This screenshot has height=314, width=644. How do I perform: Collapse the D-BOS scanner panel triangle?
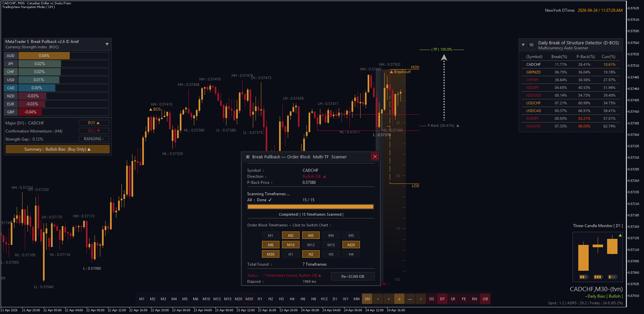pyautogui.click(x=523, y=45)
